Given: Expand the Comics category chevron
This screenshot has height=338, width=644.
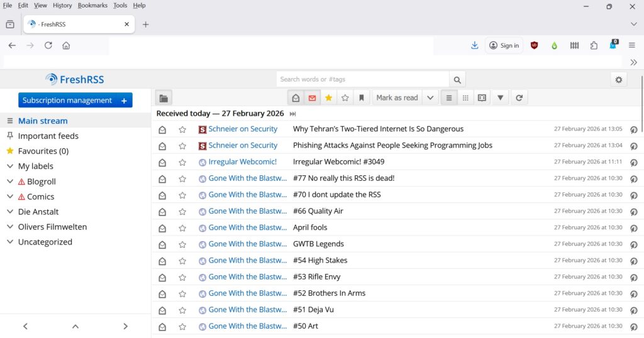Looking at the screenshot, I should point(10,197).
